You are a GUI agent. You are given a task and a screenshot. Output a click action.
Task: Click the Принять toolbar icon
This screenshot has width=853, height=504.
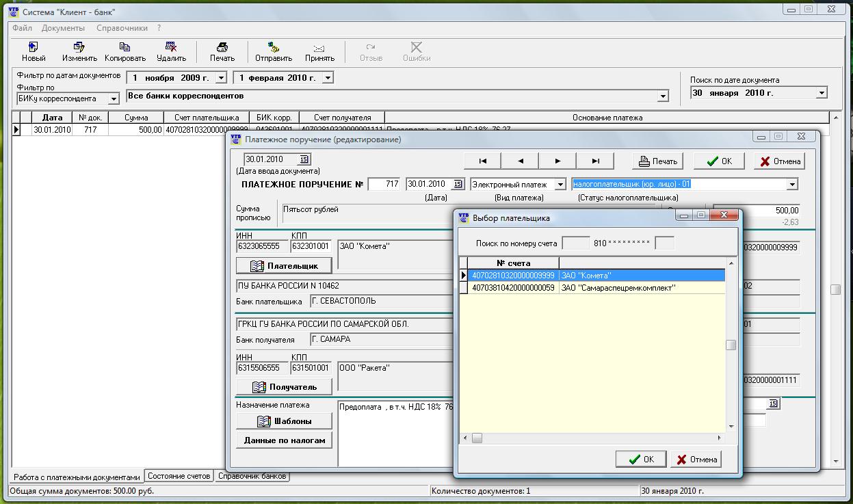click(x=319, y=52)
